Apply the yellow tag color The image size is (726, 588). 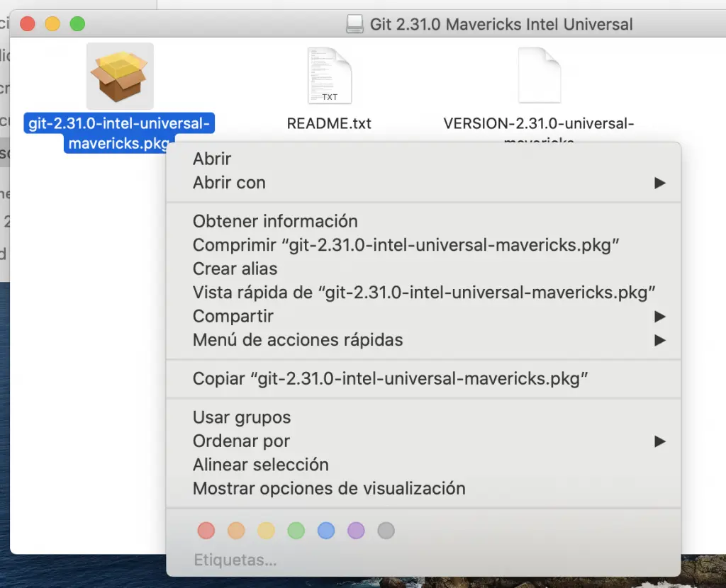267,531
